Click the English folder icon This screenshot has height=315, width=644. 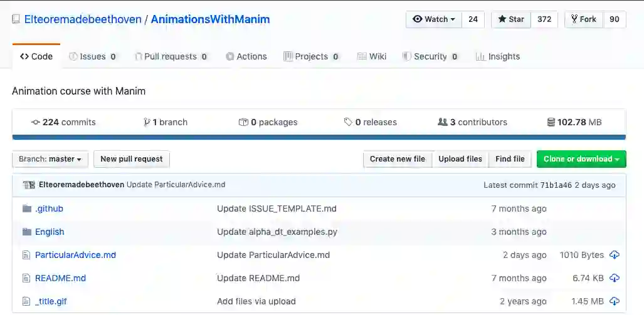click(x=27, y=232)
